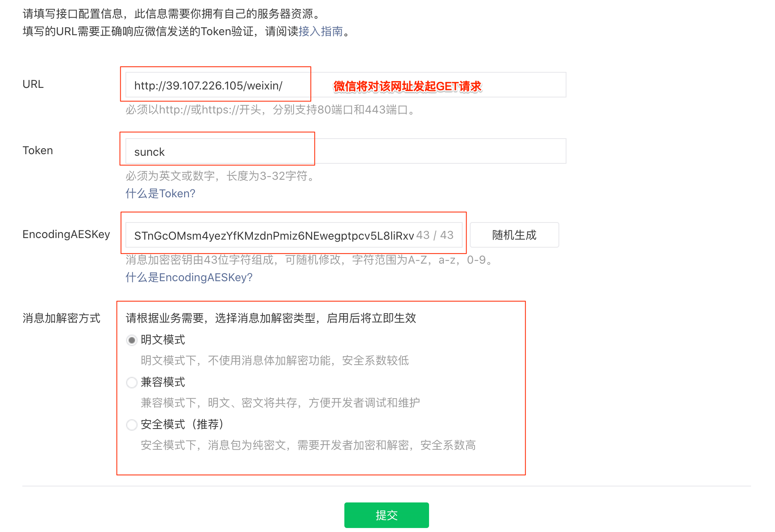Click the 提交 submit button

click(x=386, y=515)
